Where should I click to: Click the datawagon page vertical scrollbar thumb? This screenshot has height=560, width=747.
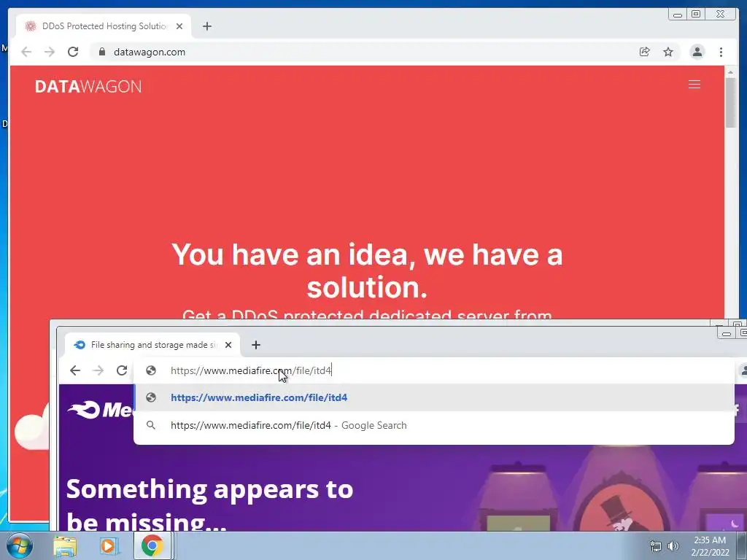(731, 101)
